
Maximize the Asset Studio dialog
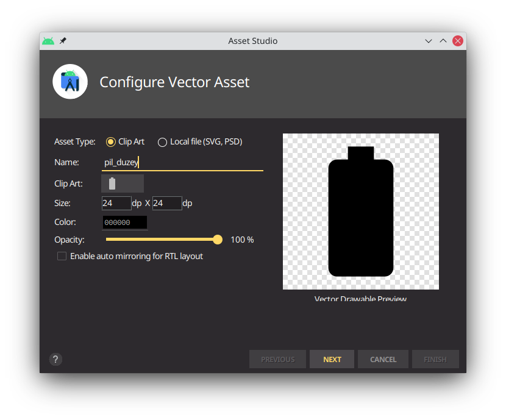click(x=443, y=41)
